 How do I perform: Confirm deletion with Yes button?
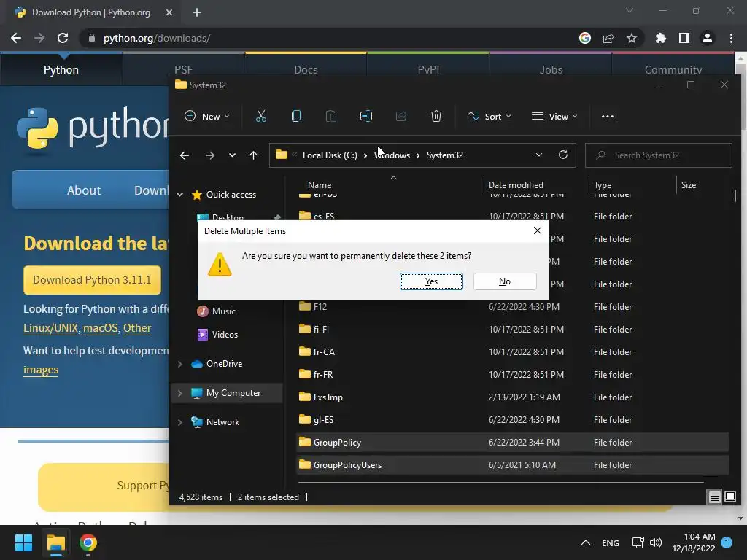(431, 281)
